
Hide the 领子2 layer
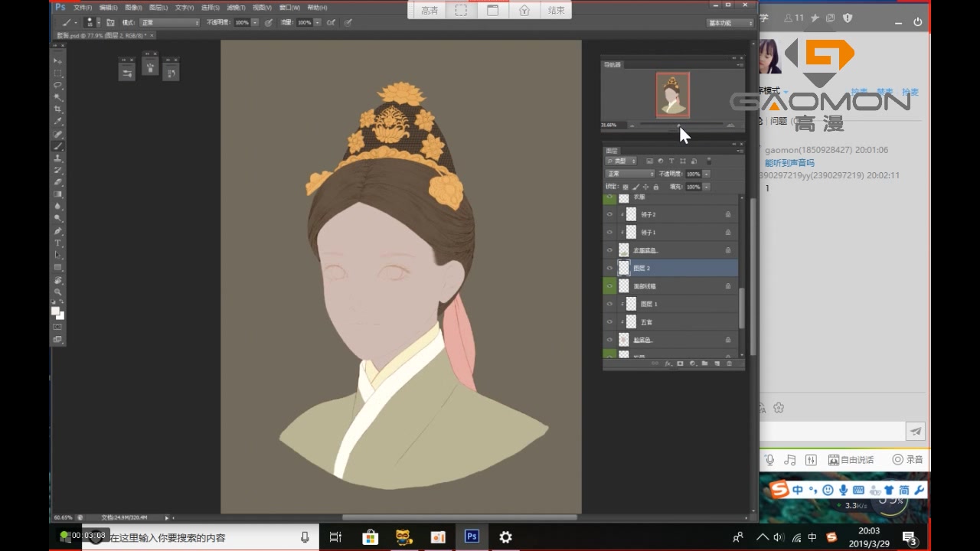click(609, 214)
